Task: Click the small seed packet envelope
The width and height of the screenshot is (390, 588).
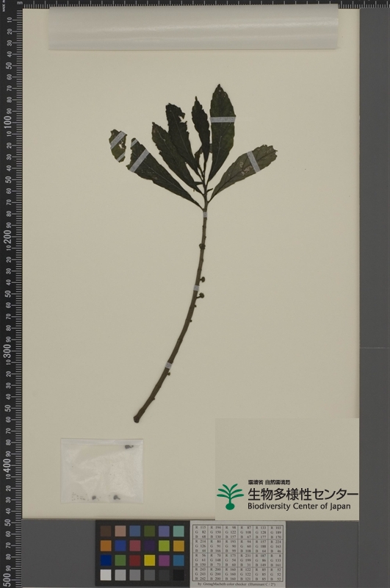Action: tap(102, 471)
